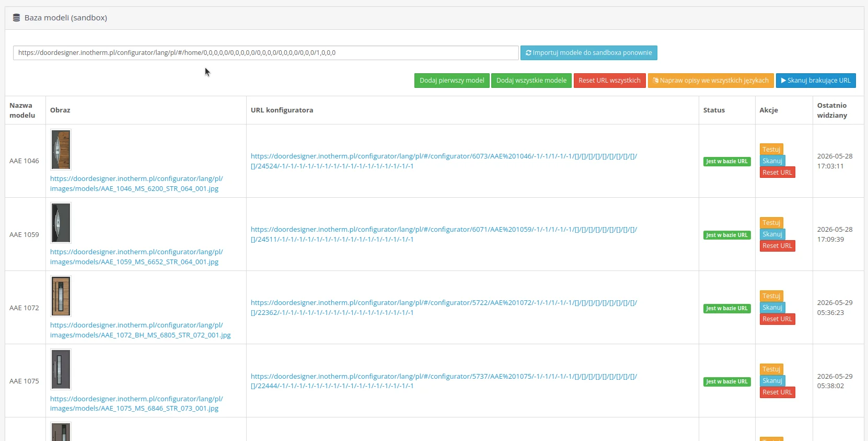868x441 pixels.
Task: Open the AAE 1059 door thumbnail
Action: tap(61, 223)
